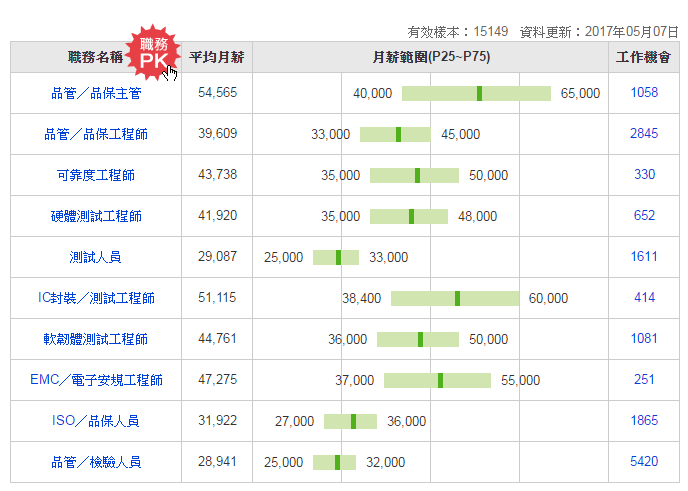688x491 pixels.
Task: Click the ISO／品保人員 job link
Action: point(96,421)
